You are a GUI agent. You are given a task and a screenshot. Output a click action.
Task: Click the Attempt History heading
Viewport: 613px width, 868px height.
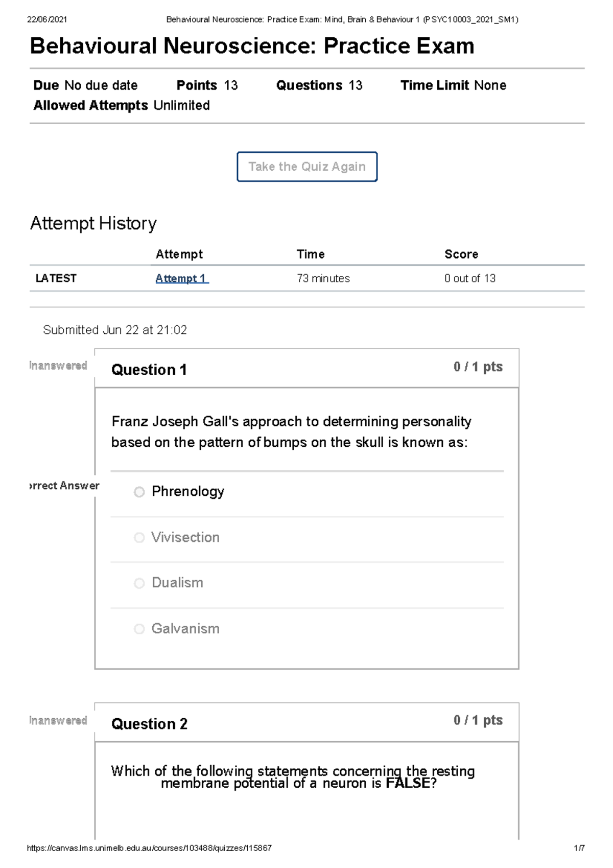[x=93, y=223]
